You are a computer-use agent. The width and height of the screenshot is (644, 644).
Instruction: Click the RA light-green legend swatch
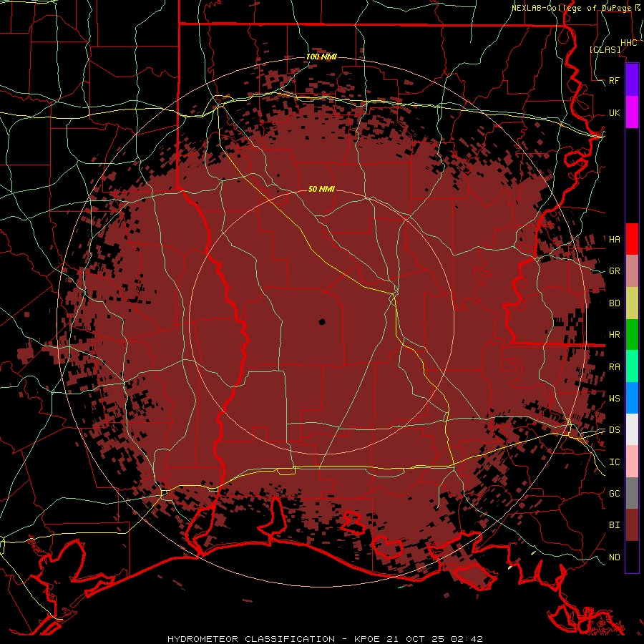point(632,366)
